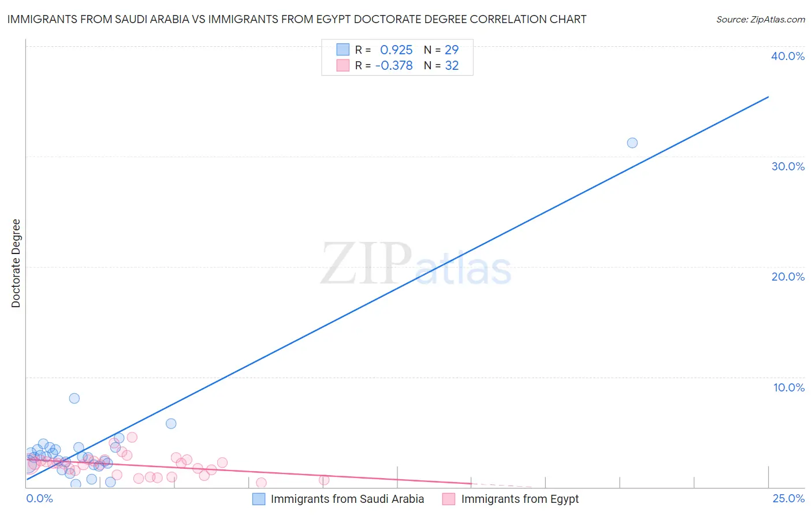The width and height of the screenshot is (812, 515).
Task: Click the blue data point near 8%
Action: click(75, 398)
